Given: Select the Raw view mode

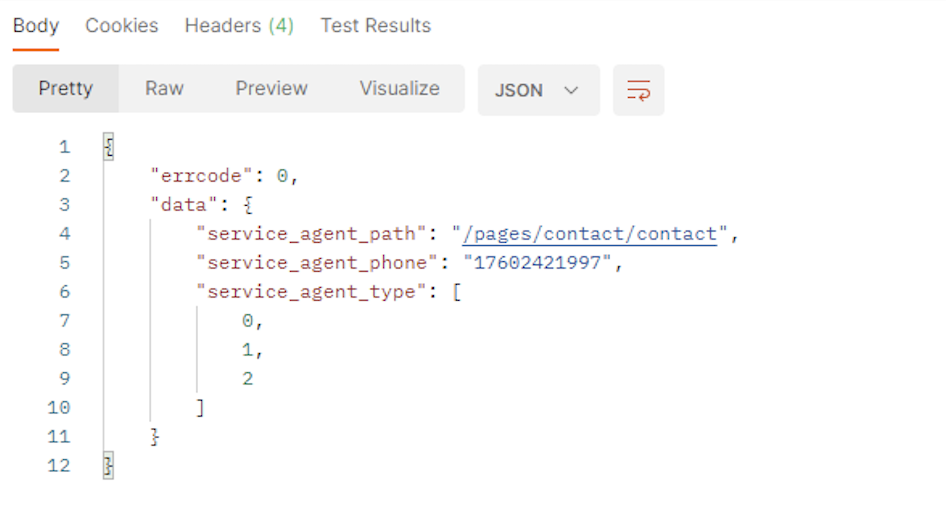Looking at the screenshot, I should pyautogui.click(x=164, y=89).
